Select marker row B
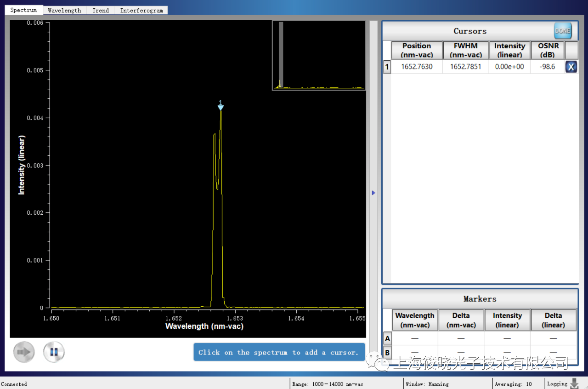This screenshot has width=588, height=389. tap(387, 353)
